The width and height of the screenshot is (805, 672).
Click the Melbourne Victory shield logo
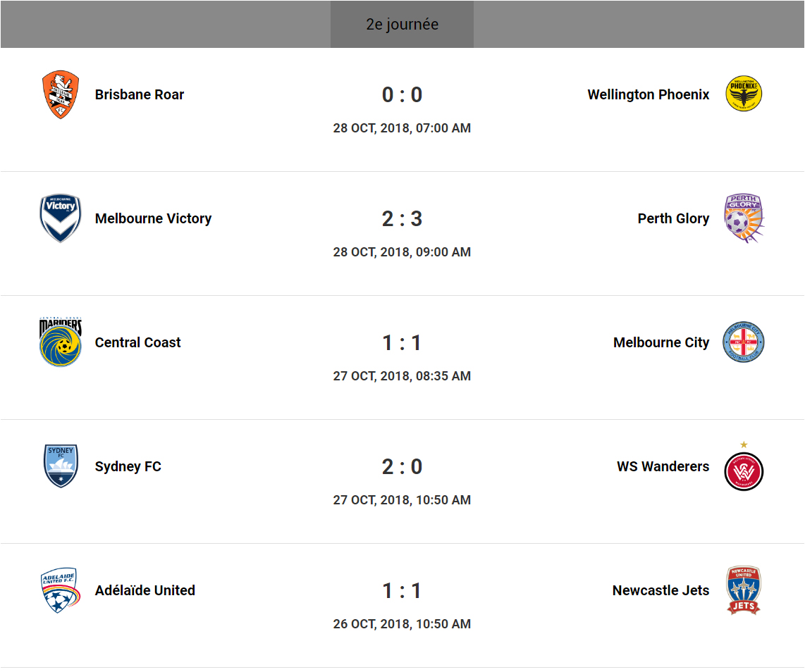pyautogui.click(x=60, y=218)
